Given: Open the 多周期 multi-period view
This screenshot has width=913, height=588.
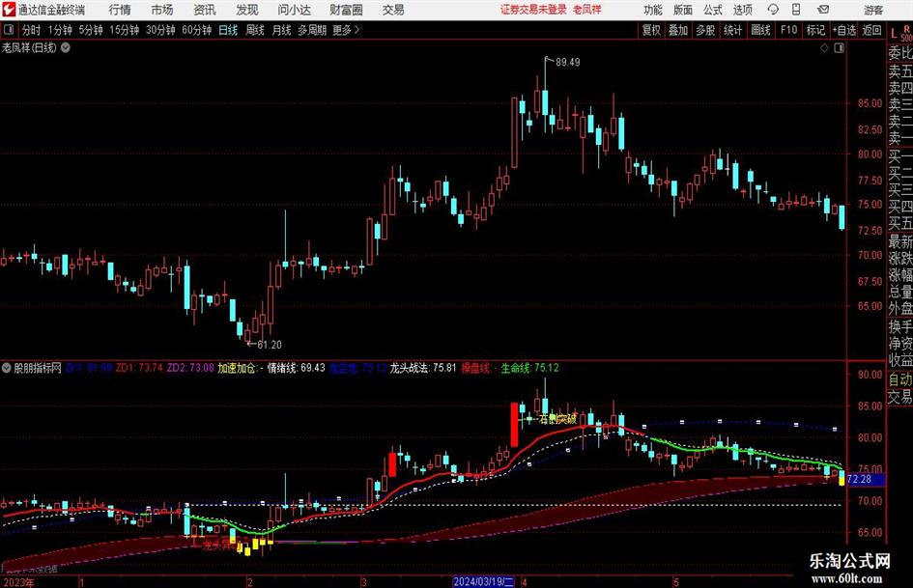Looking at the screenshot, I should click(312, 30).
